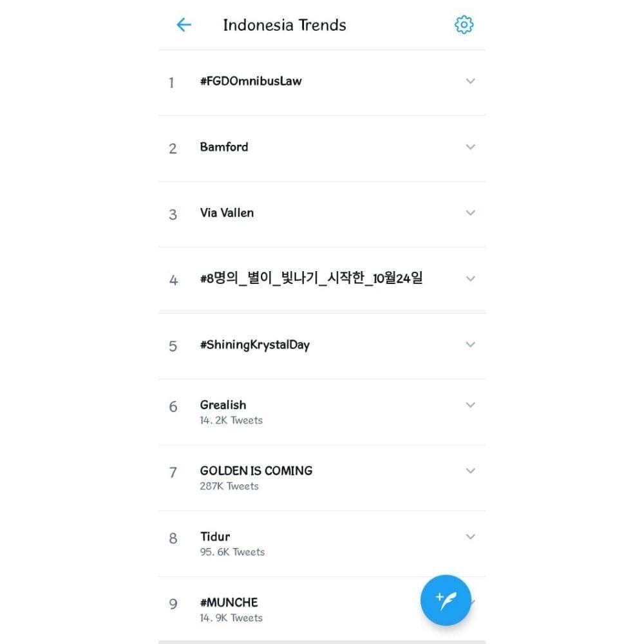
Task: Expand chevron for the Korean hashtag trend
Action: [x=470, y=279]
